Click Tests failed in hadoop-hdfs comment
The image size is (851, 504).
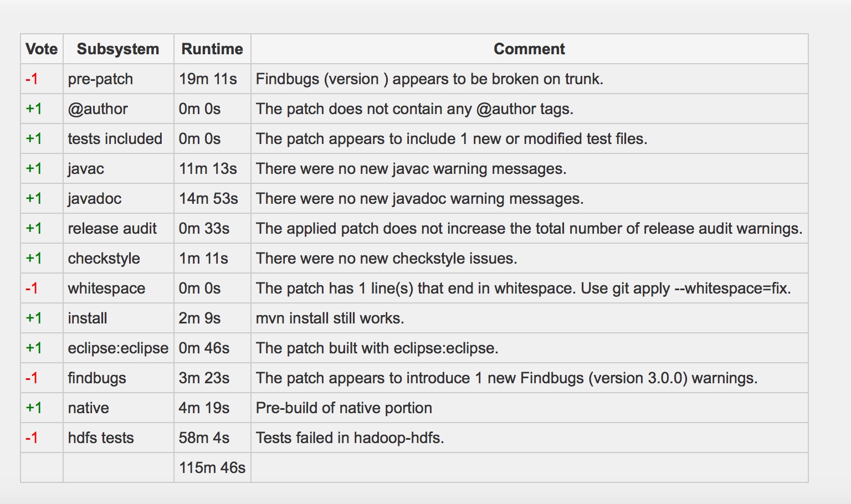350,438
